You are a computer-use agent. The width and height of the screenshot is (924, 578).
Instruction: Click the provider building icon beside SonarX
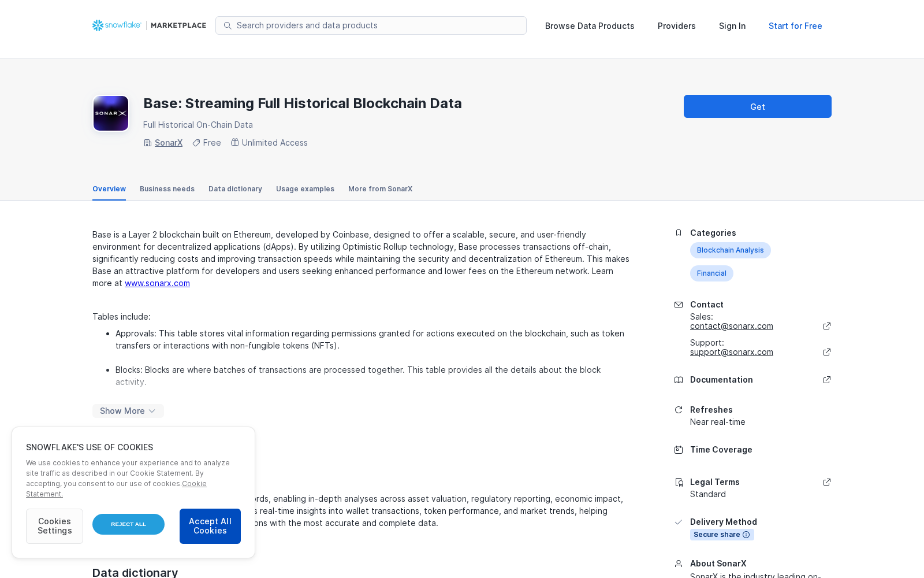click(x=148, y=143)
